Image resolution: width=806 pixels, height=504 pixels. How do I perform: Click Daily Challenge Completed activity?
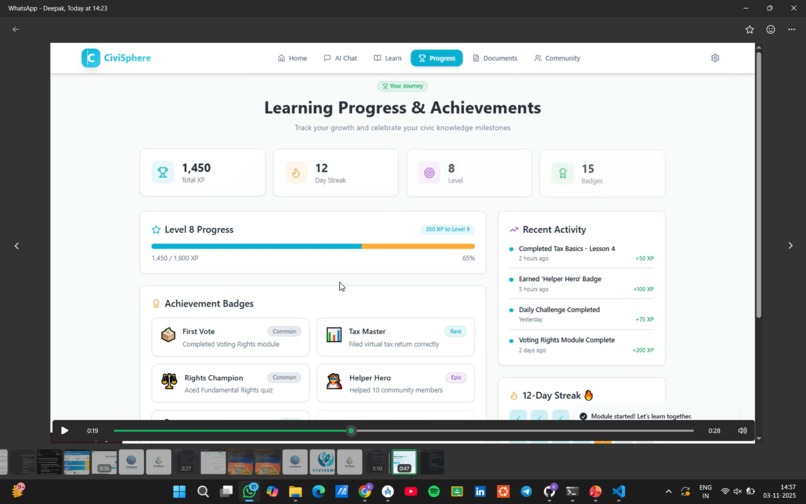pyautogui.click(x=581, y=314)
